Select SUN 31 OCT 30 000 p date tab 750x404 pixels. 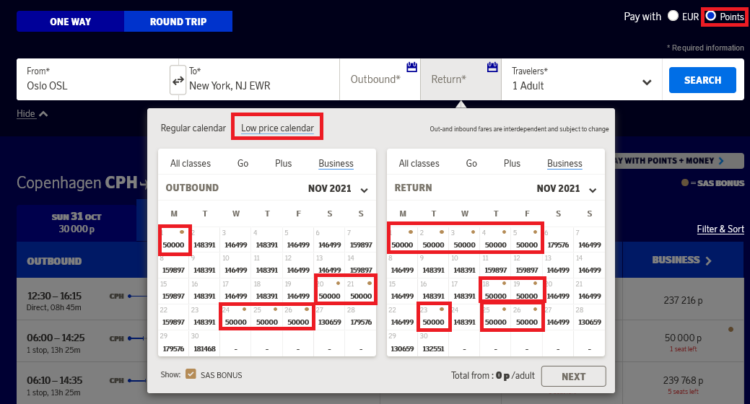77,223
